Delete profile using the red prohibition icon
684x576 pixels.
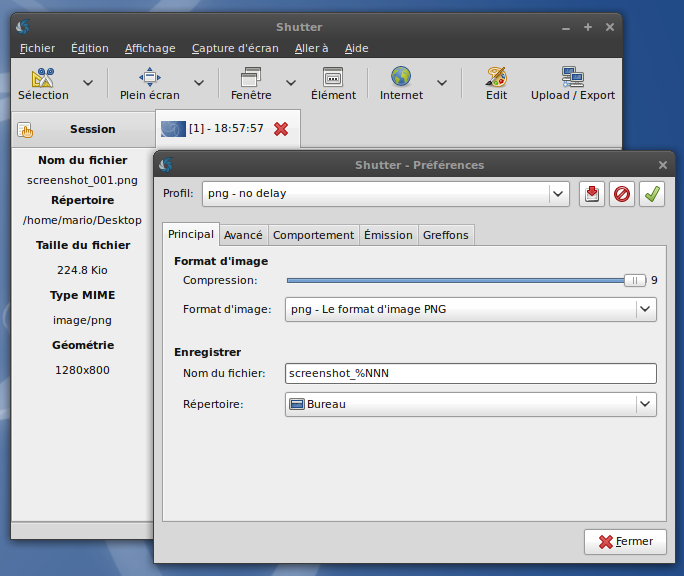(x=622, y=194)
